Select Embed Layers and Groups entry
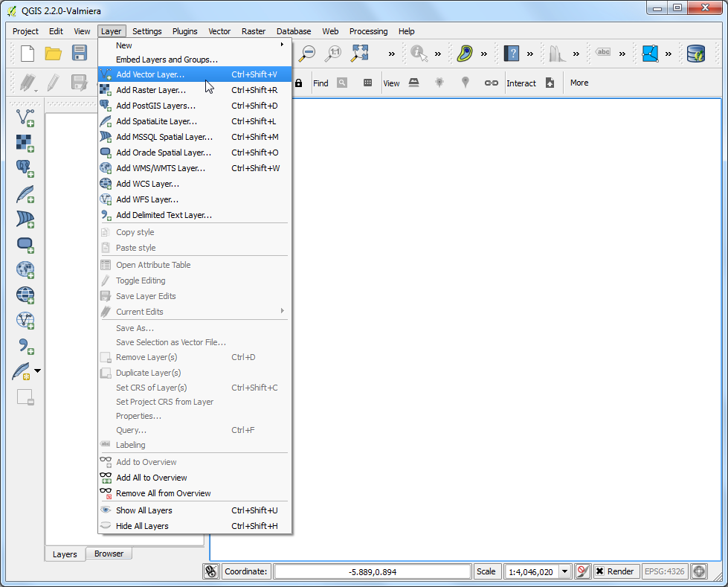The width and height of the screenshot is (728, 587). tap(195, 60)
